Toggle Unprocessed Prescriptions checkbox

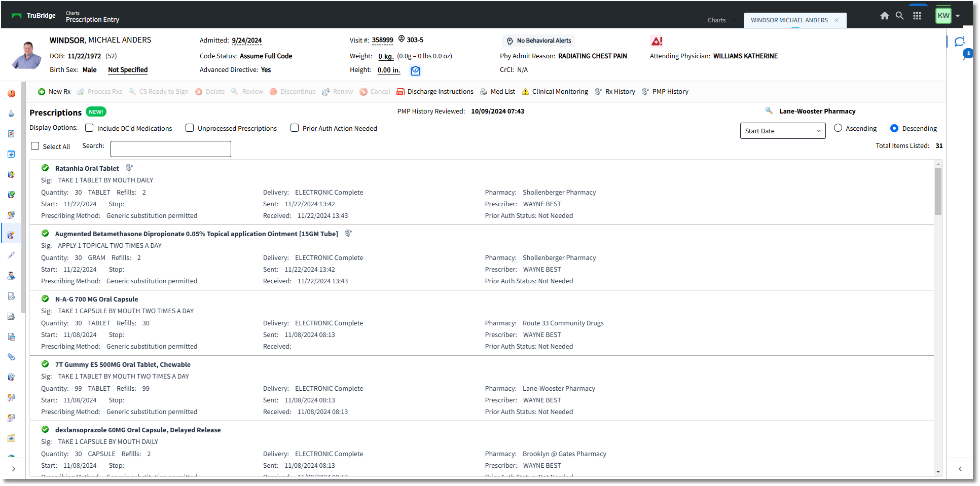click(190, 128)
